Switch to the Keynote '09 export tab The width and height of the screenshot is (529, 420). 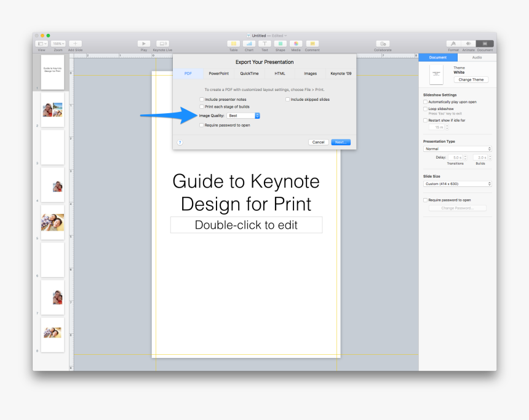341,74
